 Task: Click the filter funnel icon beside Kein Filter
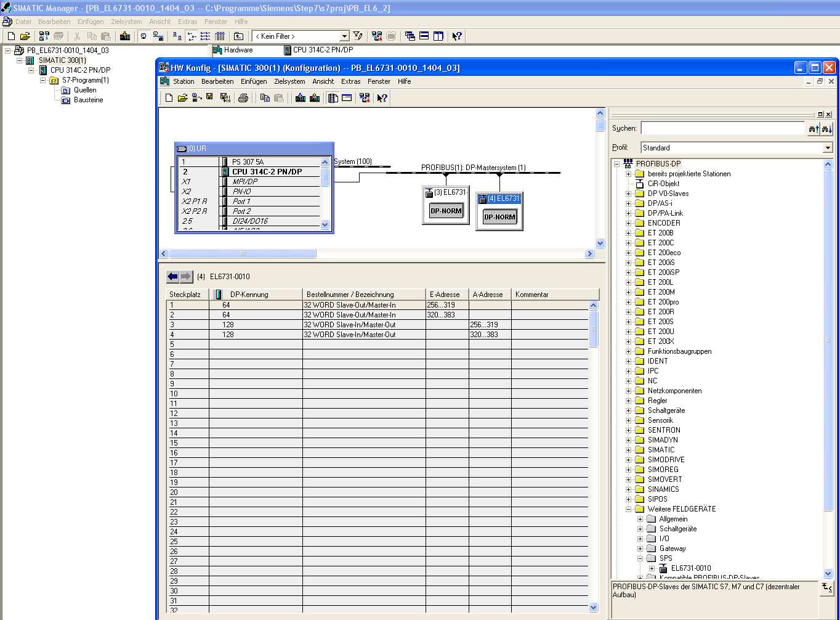357,36
